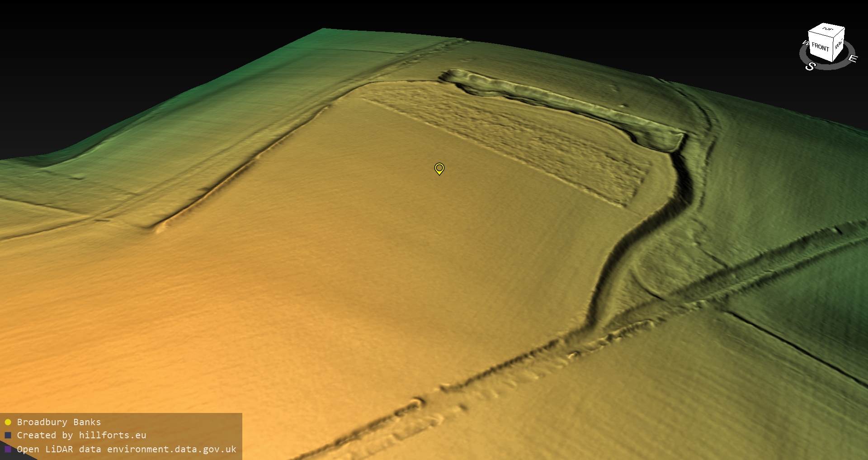Click the E compass letter on the ring
Screen dimensions: 868x460
click(852, 59)
